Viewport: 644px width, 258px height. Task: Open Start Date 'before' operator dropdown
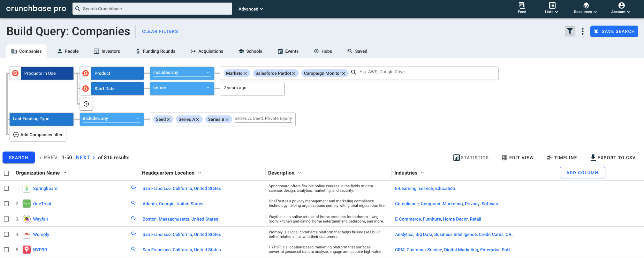pyautogui.click(x=182, y=88)
